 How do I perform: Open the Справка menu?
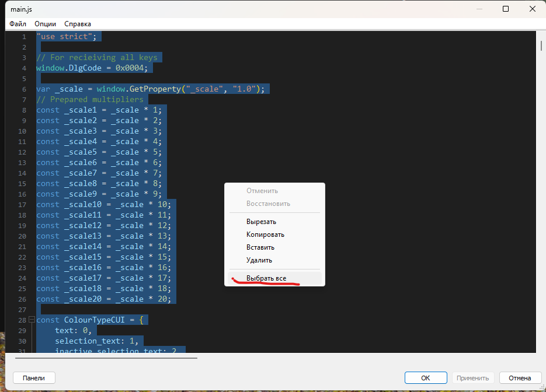[x=78, y=24]
